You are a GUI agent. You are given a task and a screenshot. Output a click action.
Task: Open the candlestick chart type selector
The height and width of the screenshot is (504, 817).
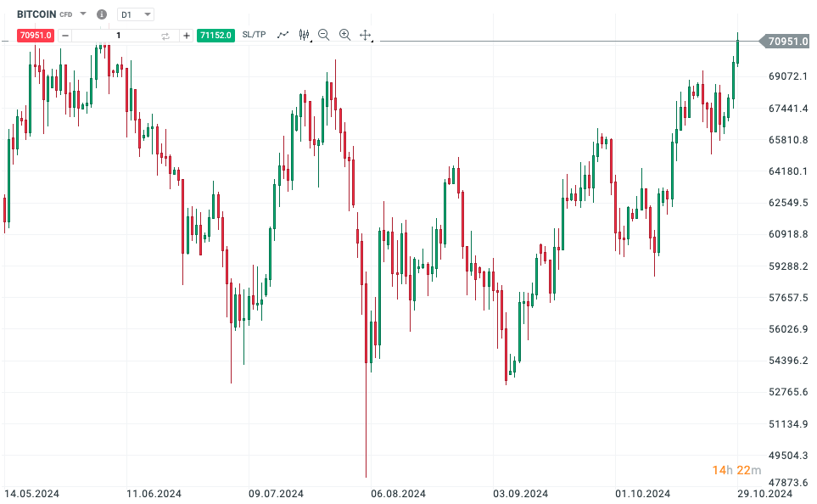[305, 35]
